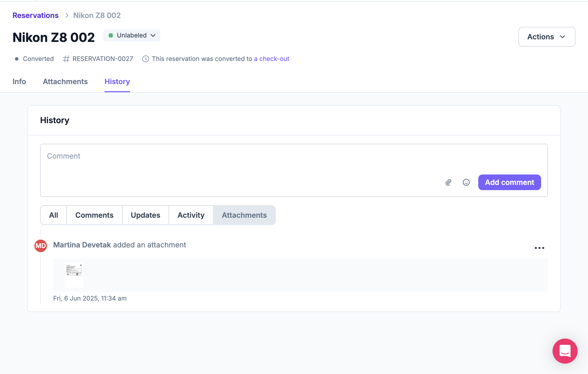Switch to the Info tab
The width and height of the screenshot is (588, 374).
click(x=19, y=82)
